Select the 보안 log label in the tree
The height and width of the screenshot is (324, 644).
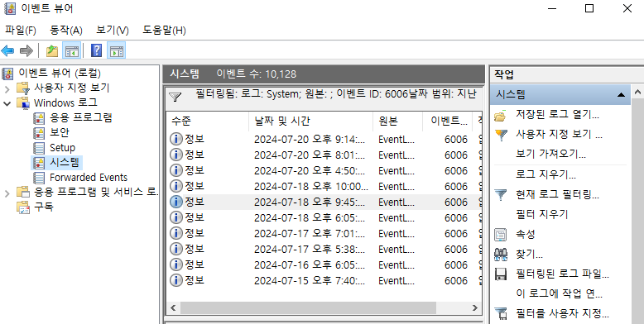pos(60,132)
